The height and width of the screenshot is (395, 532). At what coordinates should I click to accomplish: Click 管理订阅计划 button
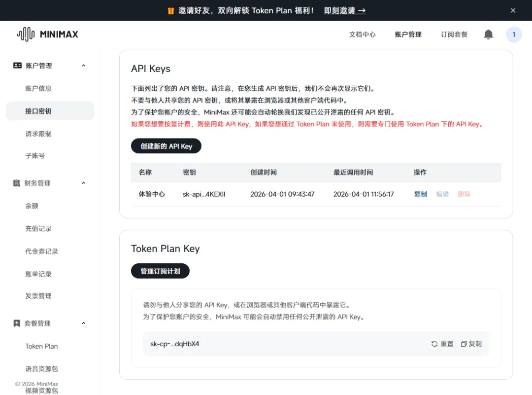pyautogui.click(x=160, y=271)
